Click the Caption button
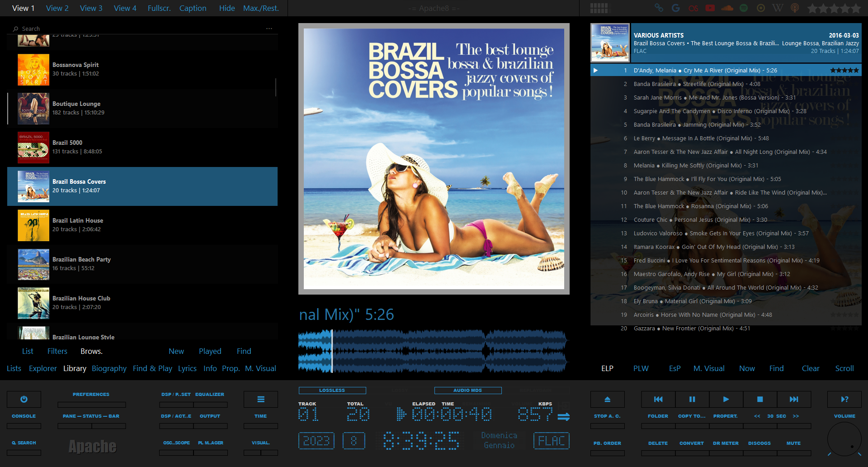 click(193, 8)
